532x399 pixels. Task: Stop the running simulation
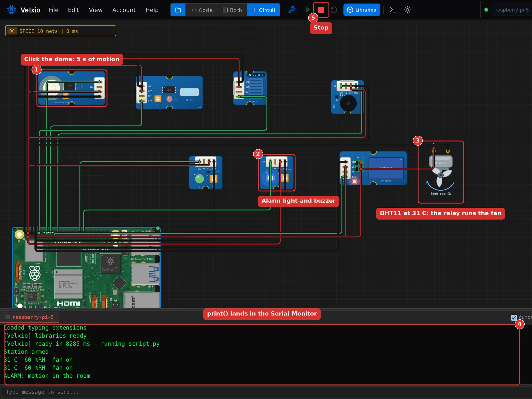[321, 10]
